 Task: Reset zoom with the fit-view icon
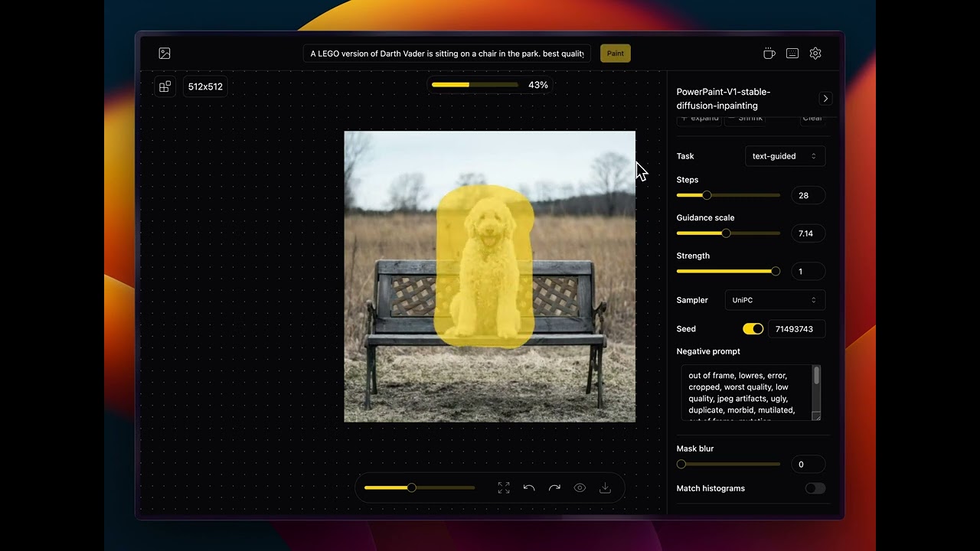pyautogui.click(x=504, y=487)
